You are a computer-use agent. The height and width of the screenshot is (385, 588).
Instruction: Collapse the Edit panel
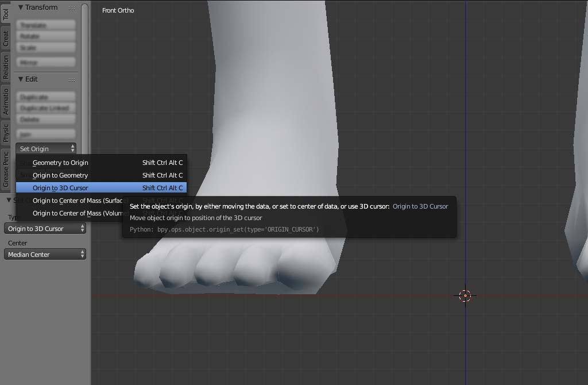coord(21,79)
